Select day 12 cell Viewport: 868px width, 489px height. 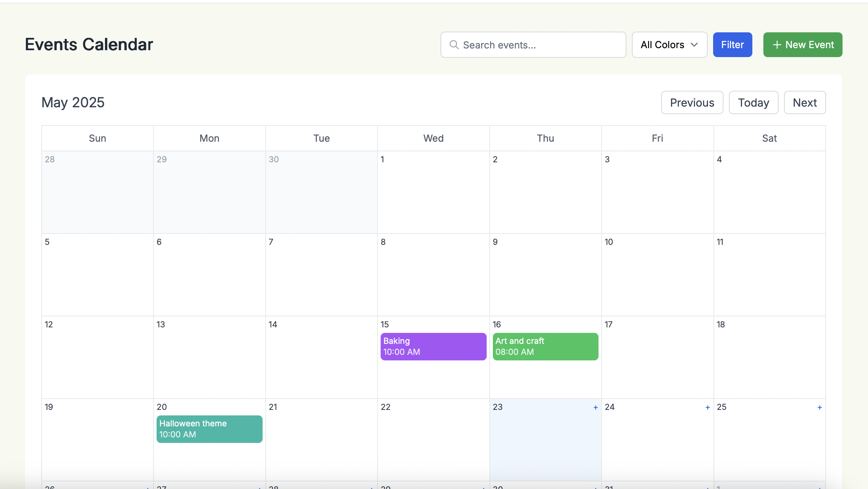tap(97, 357)
